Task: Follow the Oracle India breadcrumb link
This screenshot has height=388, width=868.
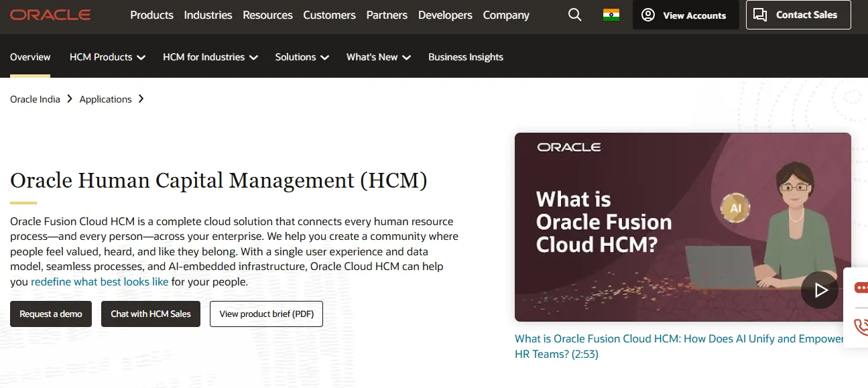Action: pyautogui.click(x=35, y=99)
